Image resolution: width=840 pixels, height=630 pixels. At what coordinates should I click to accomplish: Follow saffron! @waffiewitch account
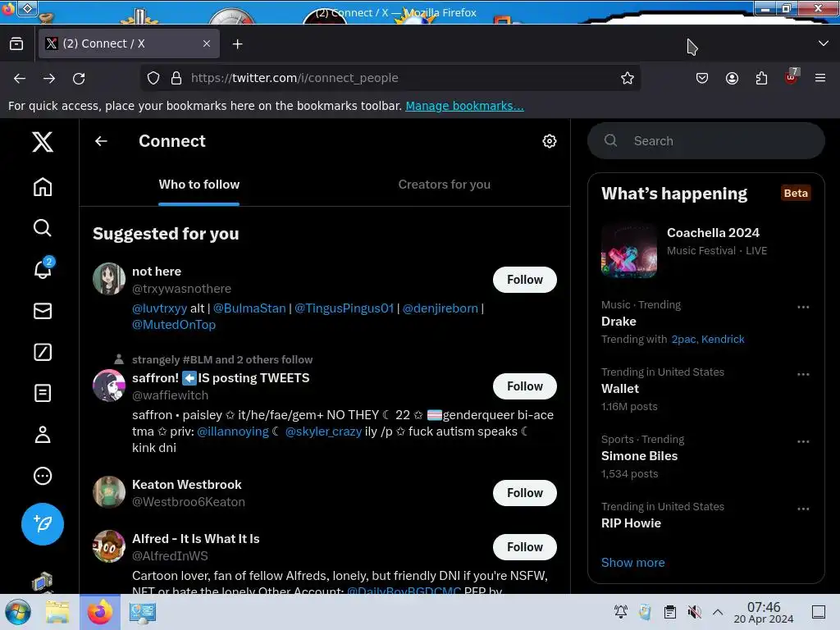(x=524, y=386)
